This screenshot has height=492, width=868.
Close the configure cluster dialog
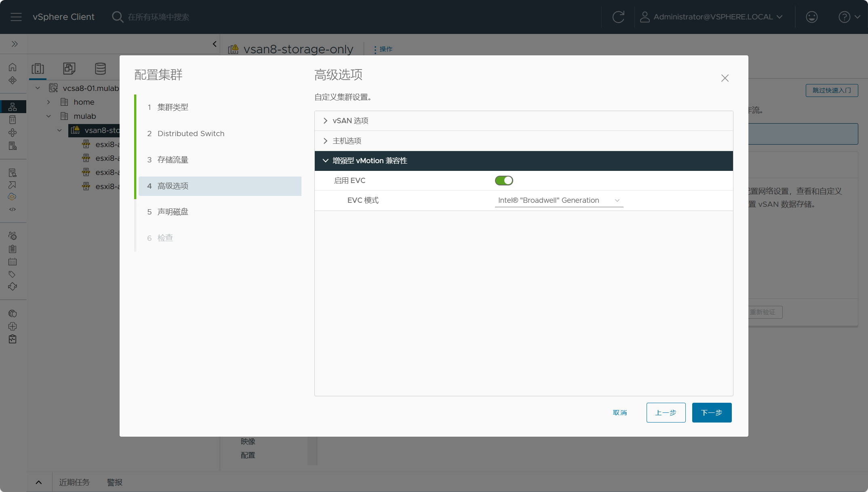point(725,78)
